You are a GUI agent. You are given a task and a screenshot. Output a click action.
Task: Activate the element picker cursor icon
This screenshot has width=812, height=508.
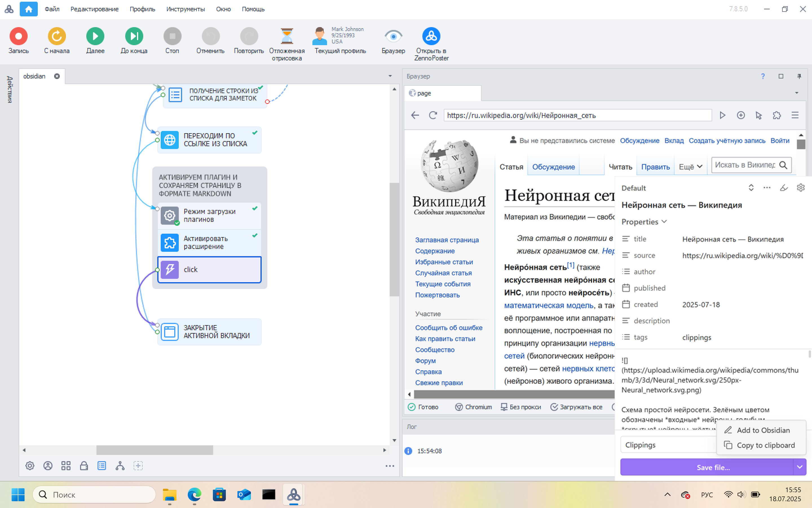coord(759,115)
